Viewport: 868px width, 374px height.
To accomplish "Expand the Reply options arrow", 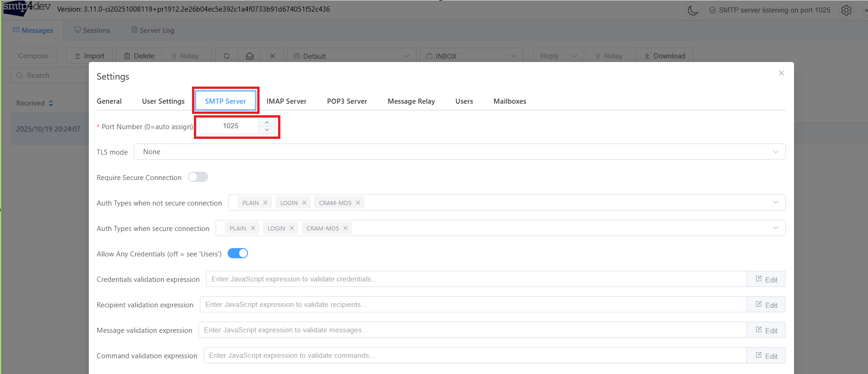I will click(575, 56).
